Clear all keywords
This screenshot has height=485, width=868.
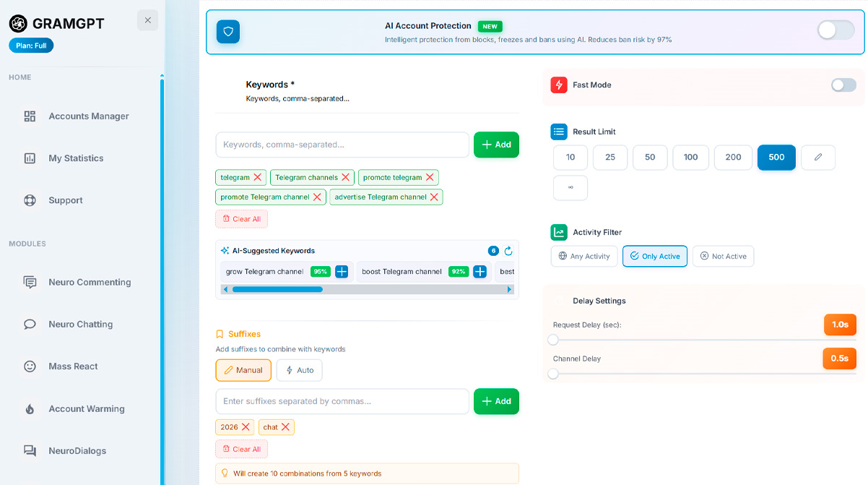(241, 219)
